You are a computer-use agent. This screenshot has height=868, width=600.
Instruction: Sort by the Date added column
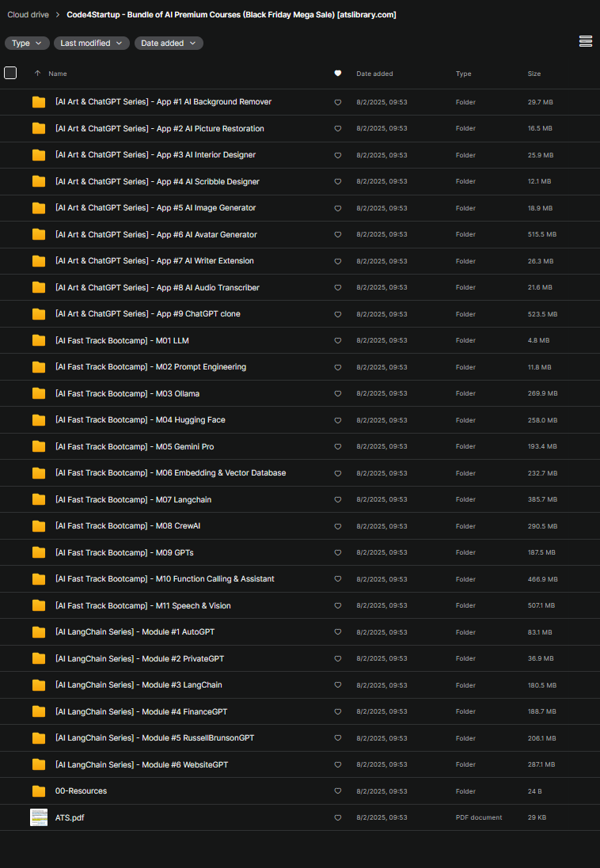pos(374,74)
